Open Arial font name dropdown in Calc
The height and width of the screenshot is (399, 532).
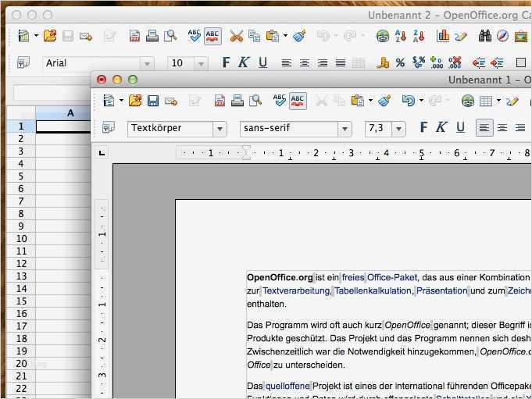(147, 63)
